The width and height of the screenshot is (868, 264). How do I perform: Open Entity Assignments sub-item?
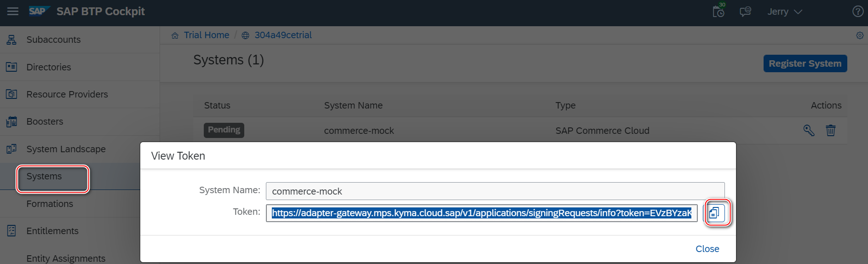click(66, 258)
